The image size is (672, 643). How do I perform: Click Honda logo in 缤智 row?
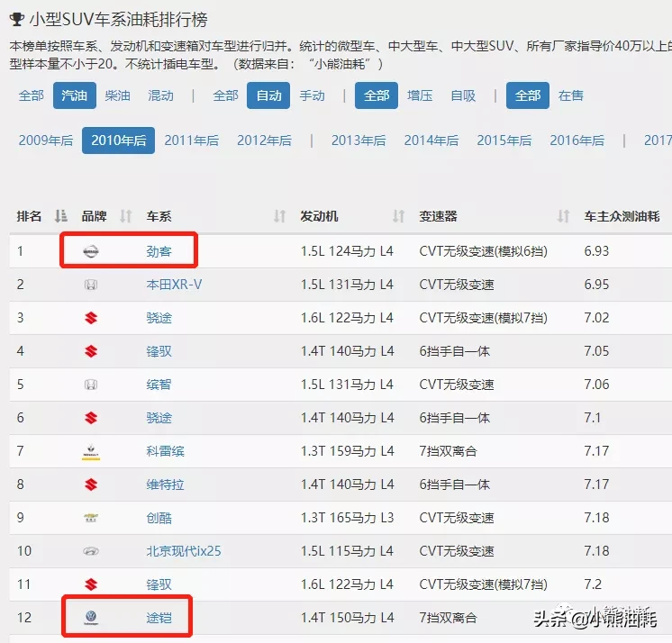91,385
